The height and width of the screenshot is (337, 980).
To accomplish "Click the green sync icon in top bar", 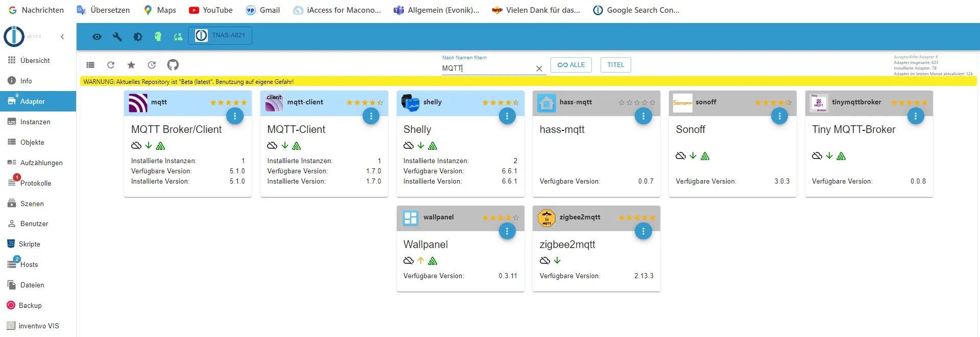I will tap(178, 37).
